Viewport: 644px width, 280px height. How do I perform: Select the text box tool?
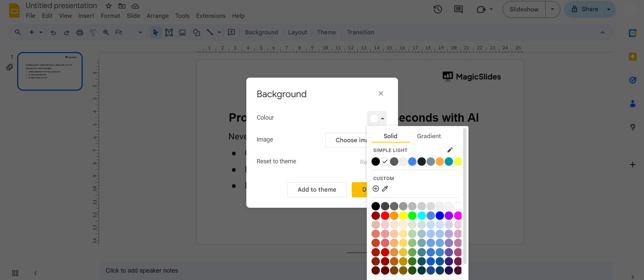point(169,32)
